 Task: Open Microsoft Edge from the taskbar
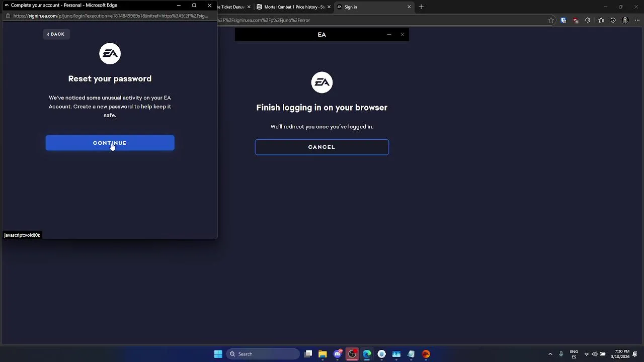pos(367,354)
